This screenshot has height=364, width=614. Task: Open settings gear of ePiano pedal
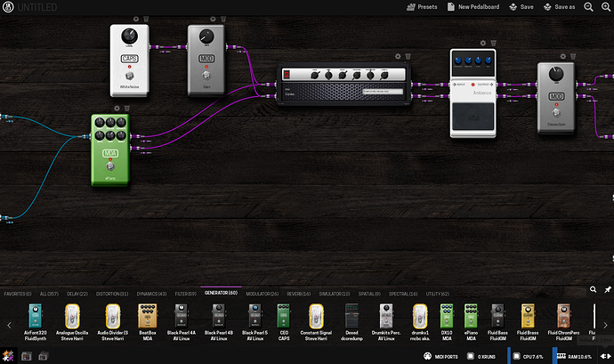[x=117, y=109]
